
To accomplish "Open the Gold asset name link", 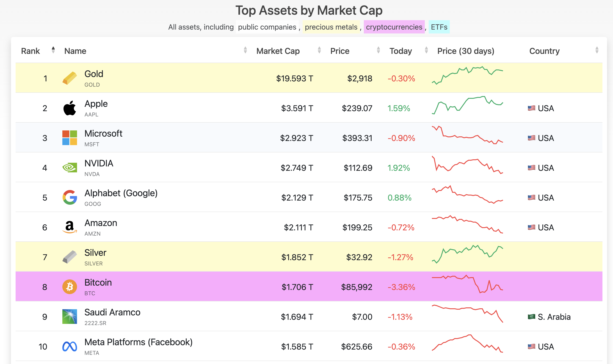I will click(94, 74).
